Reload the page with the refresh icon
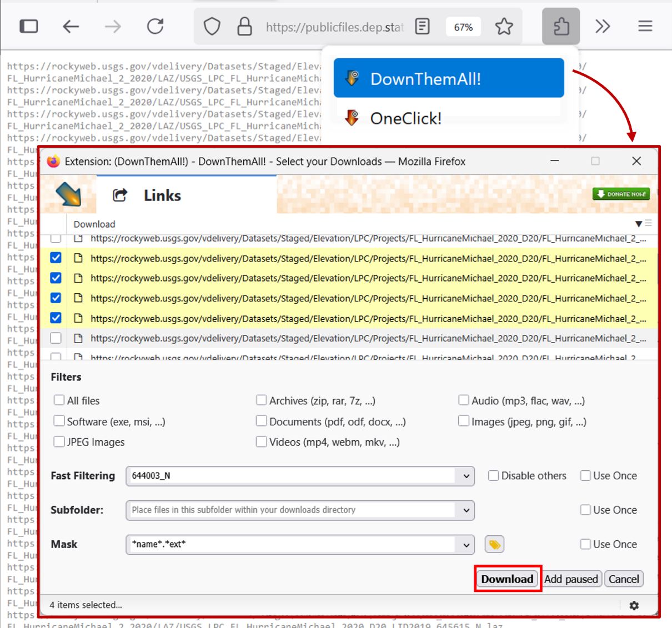 (155, 26)
